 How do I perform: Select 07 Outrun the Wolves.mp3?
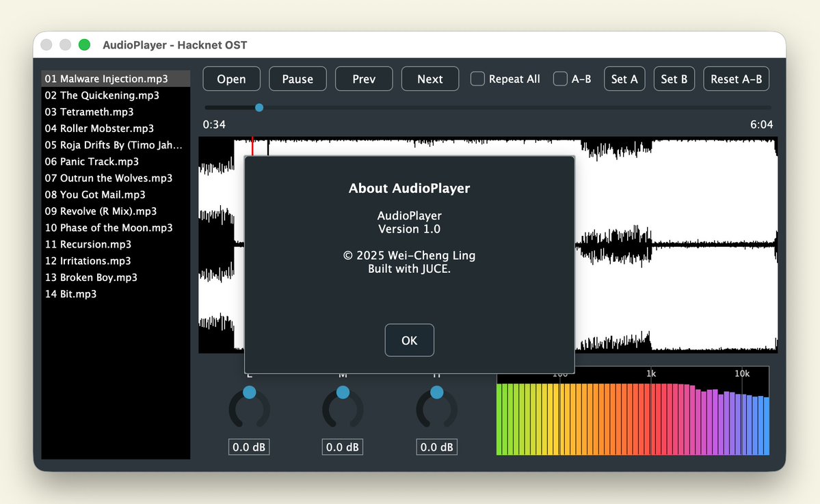click(x=116, y=178)
